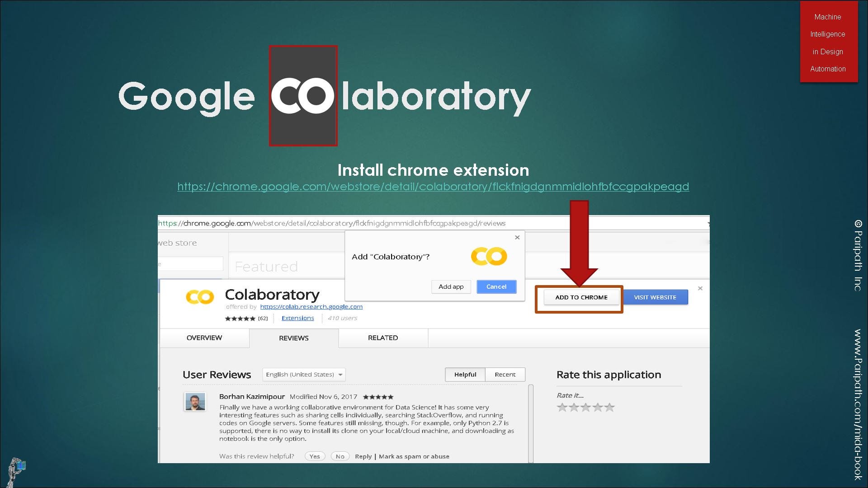Open the chrome webstore colaboratory hyperlink
Viewport: 868px width, 488px height.
(x=433, y=186)
